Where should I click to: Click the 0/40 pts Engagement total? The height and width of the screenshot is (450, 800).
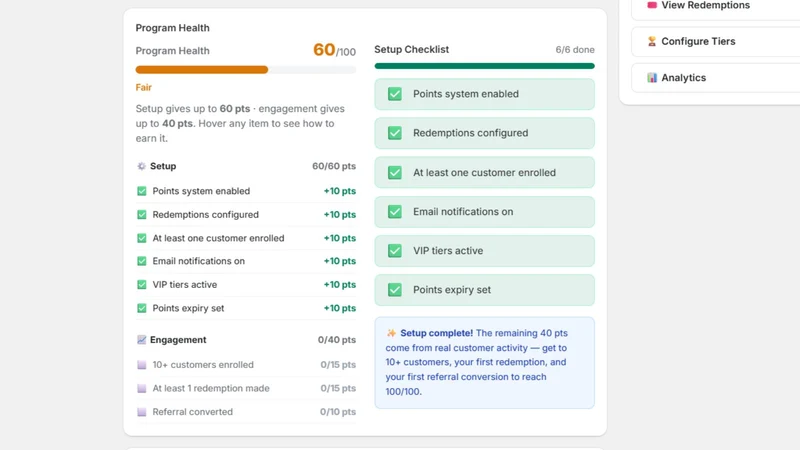point(337,340)
